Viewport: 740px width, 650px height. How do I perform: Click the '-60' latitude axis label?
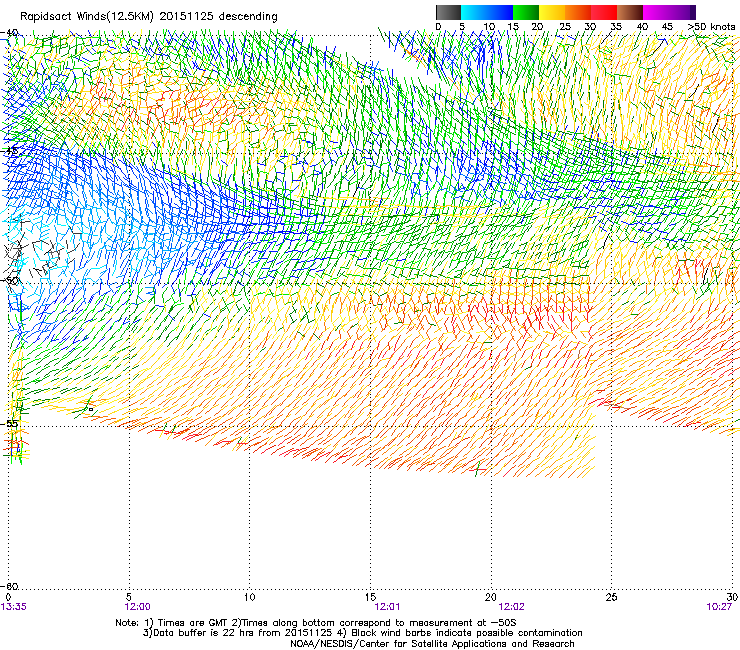[x=9, y=586]
